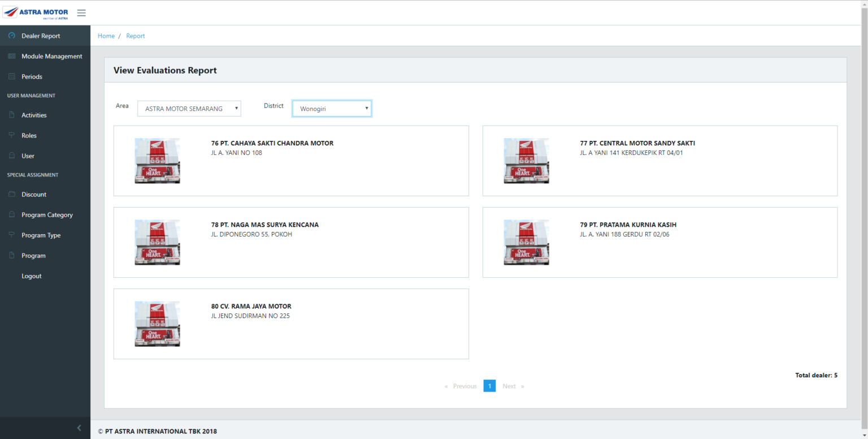Click the Home breadcrumb link
This screenshot has width=868, height=439.
pos(106,36)
